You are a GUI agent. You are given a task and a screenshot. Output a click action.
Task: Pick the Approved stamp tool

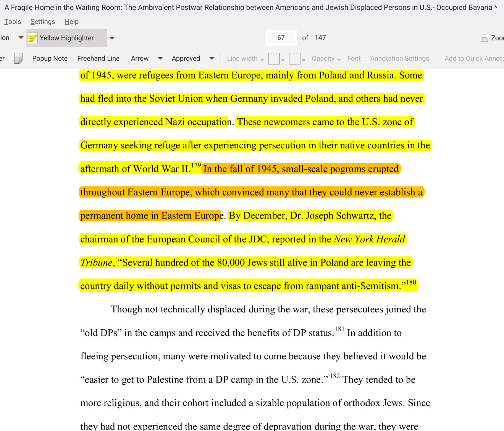(186, 58)
